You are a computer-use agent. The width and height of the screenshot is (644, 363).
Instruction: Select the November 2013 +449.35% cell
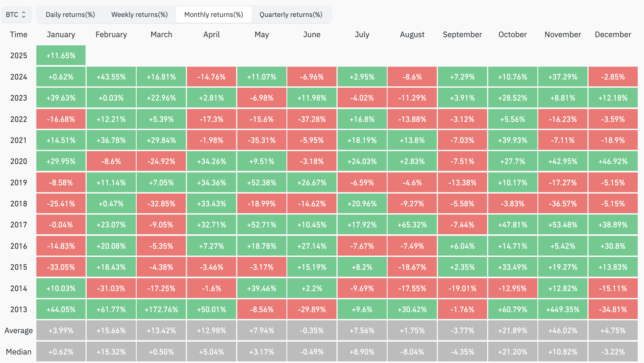(563, 309)
